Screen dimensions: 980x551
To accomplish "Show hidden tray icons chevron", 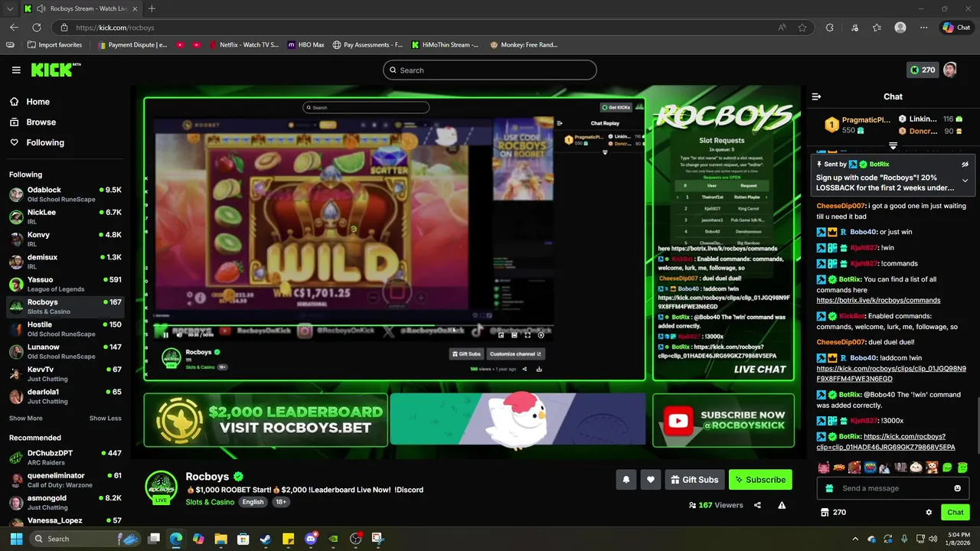I will [x=855, y=539].
